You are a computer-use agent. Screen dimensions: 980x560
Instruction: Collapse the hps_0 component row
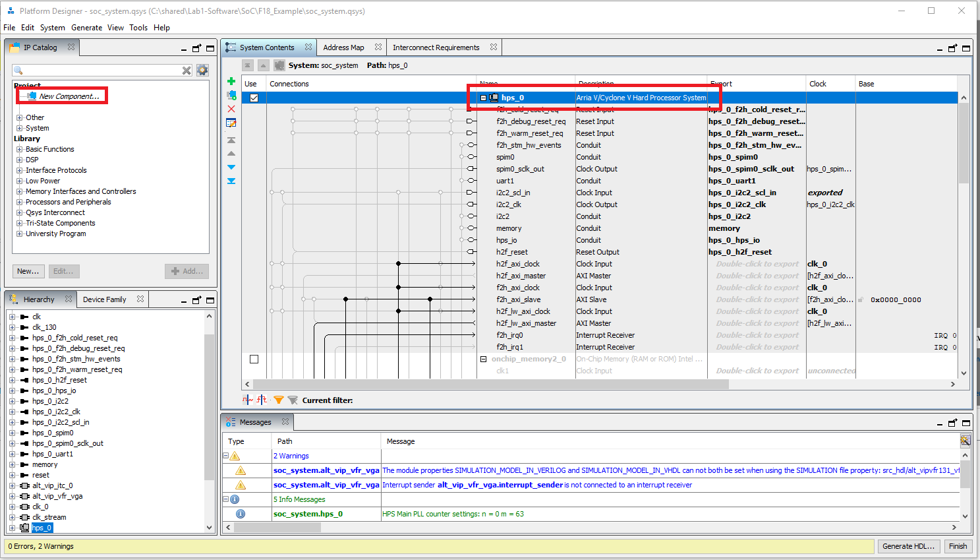pos(483,98)
